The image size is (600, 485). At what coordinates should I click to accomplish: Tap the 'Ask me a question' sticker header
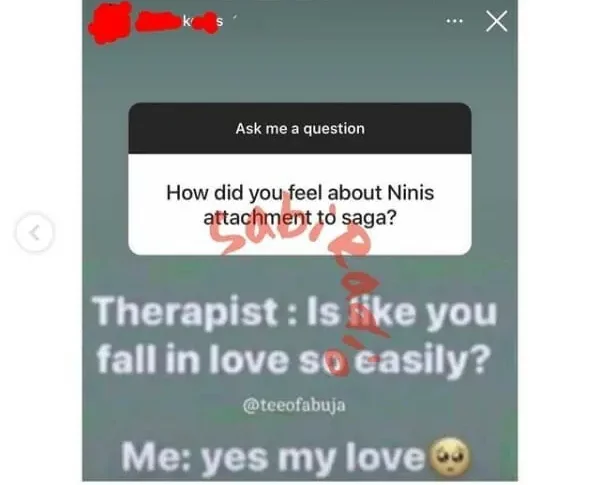[x=300, y=129]
